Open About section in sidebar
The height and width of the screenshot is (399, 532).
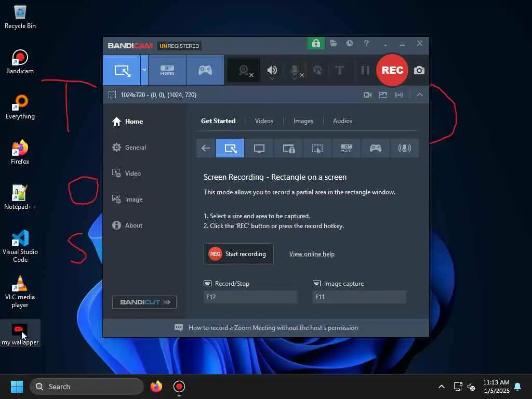(127, 225)
